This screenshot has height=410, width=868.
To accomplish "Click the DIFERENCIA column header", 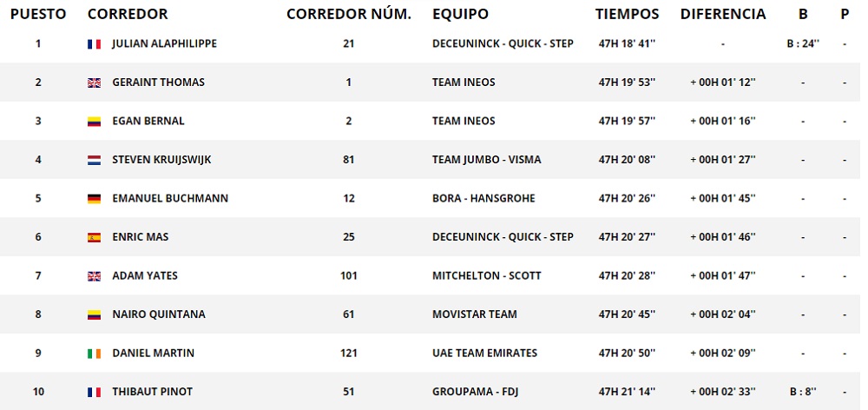I will point(723,14).
